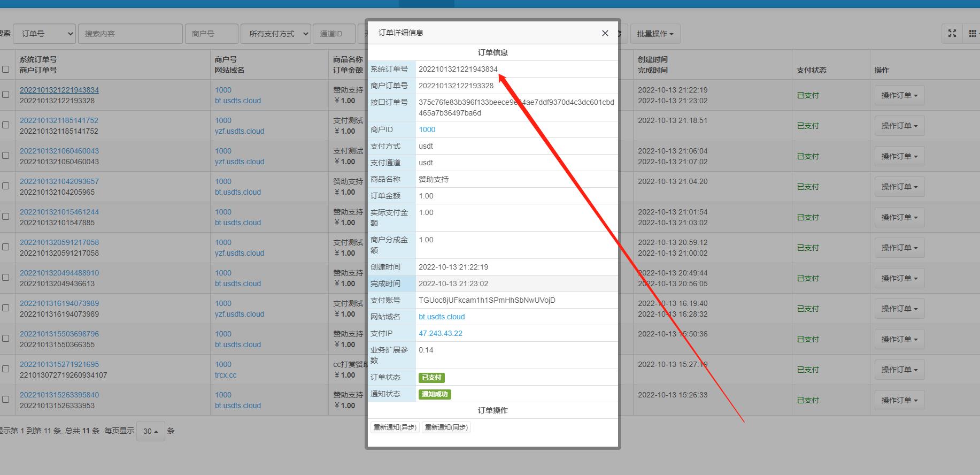This screenshot has height=475, width=980.
Task: Open order link 2022101320591217058
Action: [x=59, y=242]
